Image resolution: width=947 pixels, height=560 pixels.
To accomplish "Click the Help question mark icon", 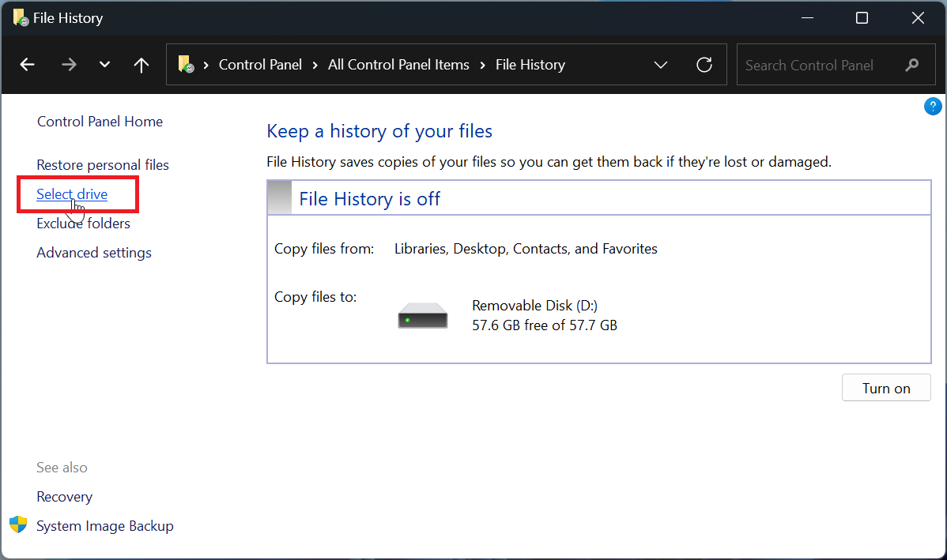I will [933, 106].
